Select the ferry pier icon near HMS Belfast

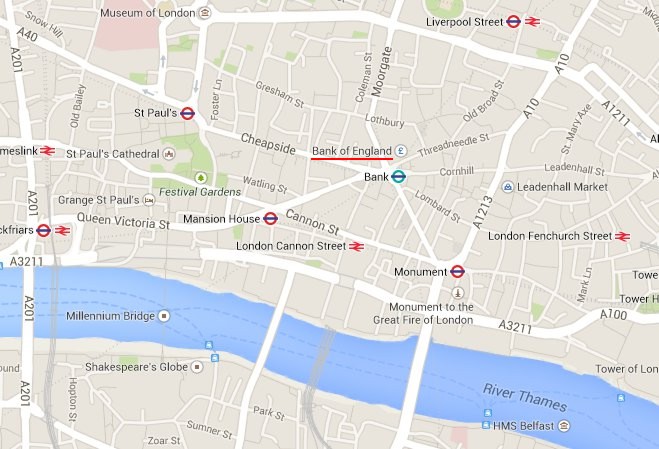(x=487, y=425)
